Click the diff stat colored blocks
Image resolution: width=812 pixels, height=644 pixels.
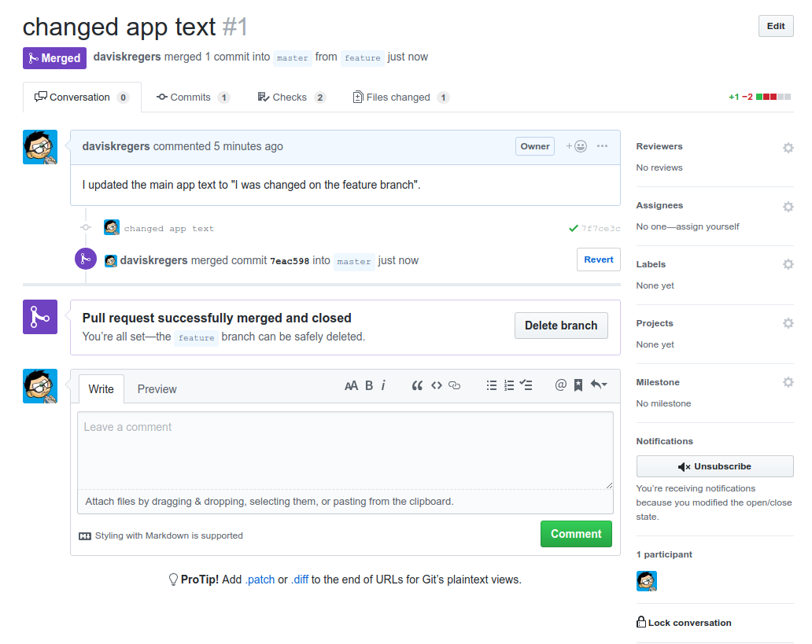(773, 97)
